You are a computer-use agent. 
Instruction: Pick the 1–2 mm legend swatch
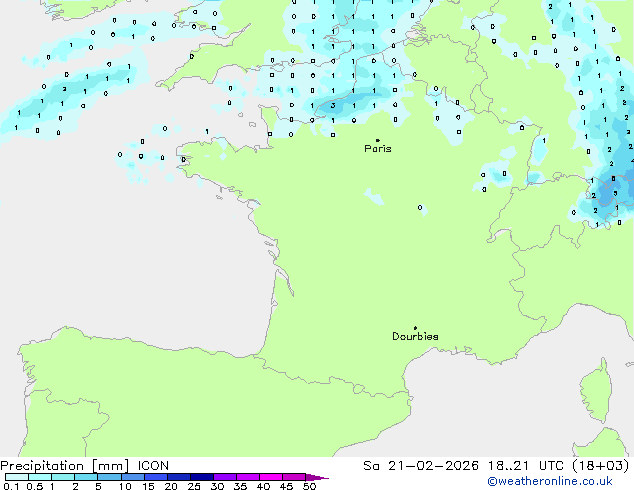coord(63,477)
